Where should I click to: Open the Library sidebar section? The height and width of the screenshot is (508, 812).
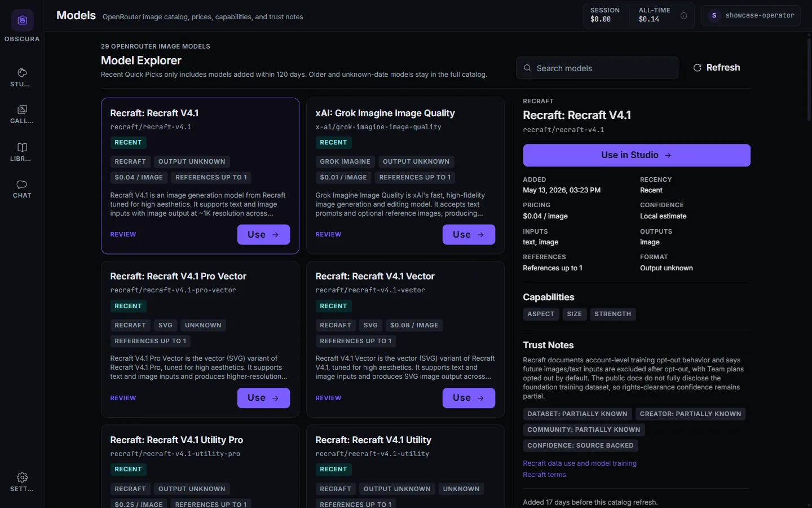pos(22,152)
